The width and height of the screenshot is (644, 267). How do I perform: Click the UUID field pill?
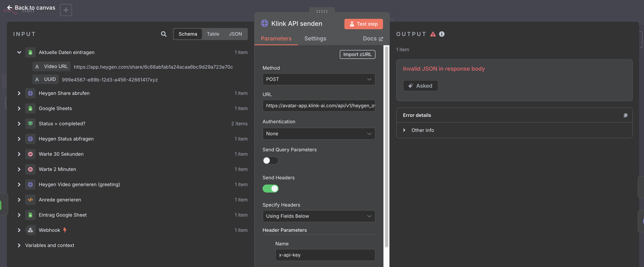click(46, 79)
